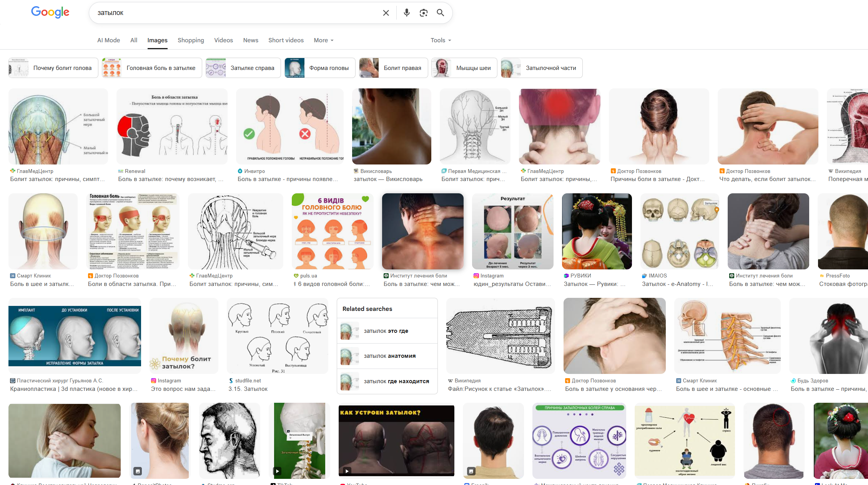Expand the More search categories
This screenshot has height=485, width=868.
tap(323, 40)
